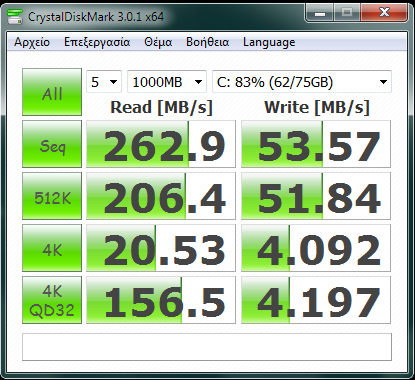Select the 512K read value 206.4
Screen dimensions: 415x380
pos(161,196)
